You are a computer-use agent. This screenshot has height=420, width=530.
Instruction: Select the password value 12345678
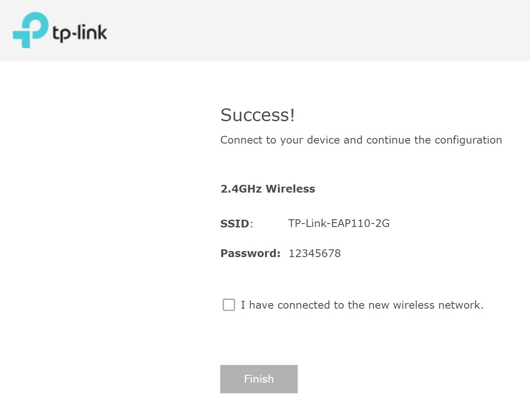point(314,253)
